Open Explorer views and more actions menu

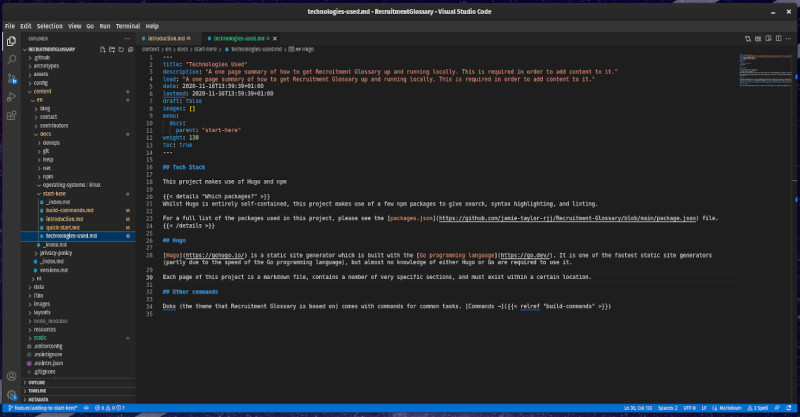click(x=127, y=39)
